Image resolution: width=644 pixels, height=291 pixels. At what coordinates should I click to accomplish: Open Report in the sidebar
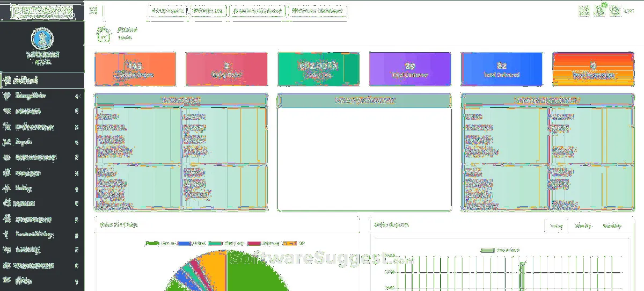click(42, 142)
